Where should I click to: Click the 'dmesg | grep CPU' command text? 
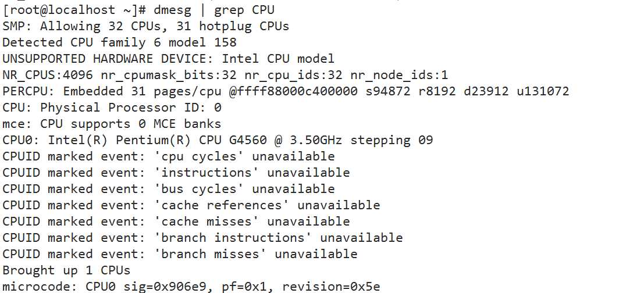tap(214, 10)
